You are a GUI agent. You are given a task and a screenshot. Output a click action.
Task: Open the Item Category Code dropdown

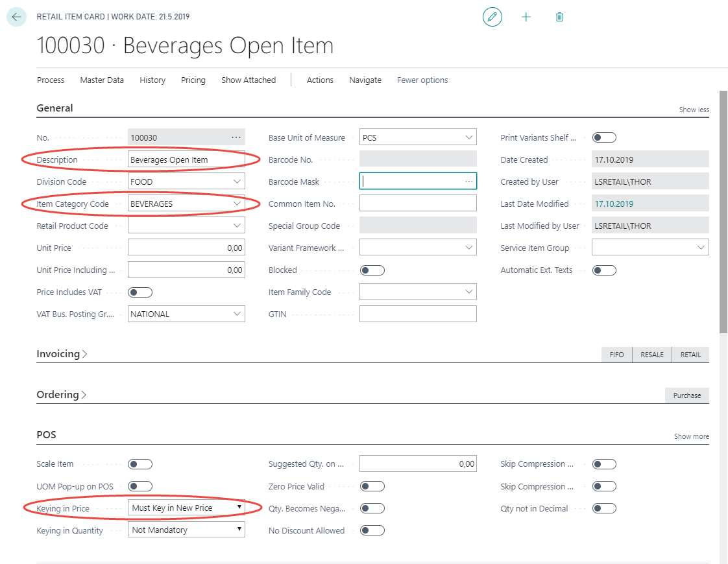pyautogui.click(x=237, y=204)
